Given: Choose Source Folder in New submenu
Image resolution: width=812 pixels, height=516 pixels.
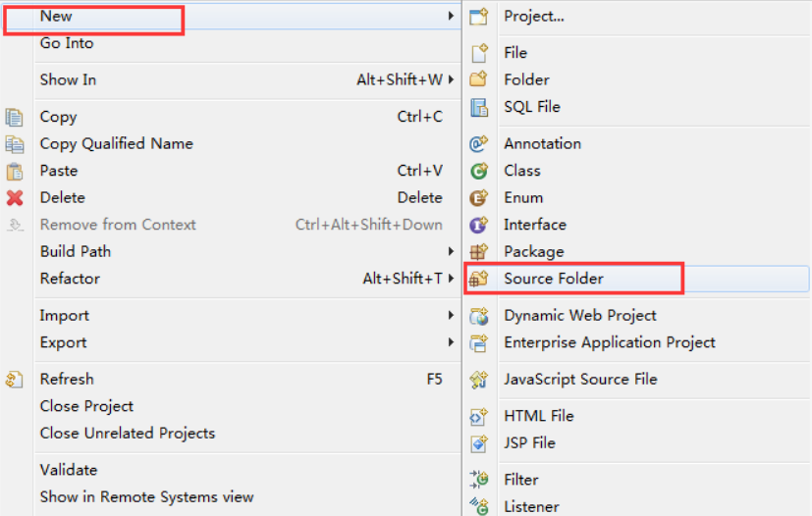Looking at the screenshot, I should [x=554, y=279].
